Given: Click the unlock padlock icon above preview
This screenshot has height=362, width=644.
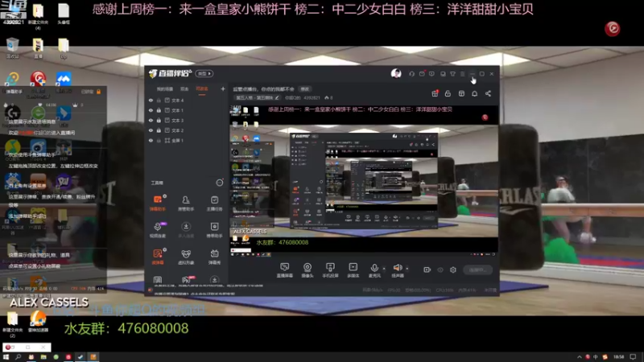Looking at the screenshot, I should 448,93.
